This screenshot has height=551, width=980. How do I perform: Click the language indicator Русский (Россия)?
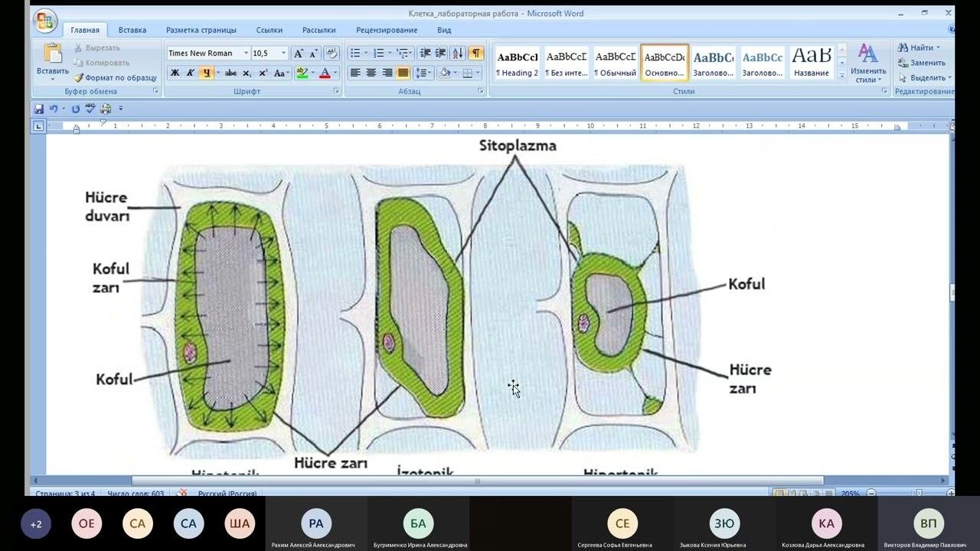(227, 494)
